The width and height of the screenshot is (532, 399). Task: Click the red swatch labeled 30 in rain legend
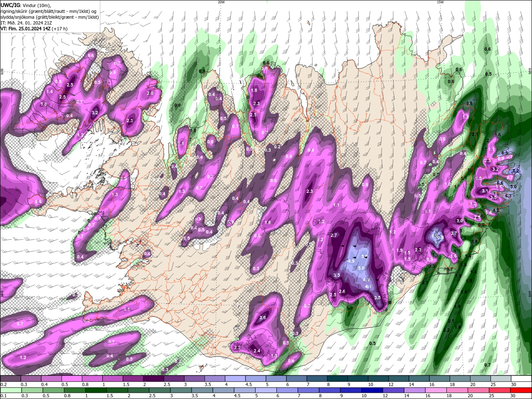coord(520,390)
